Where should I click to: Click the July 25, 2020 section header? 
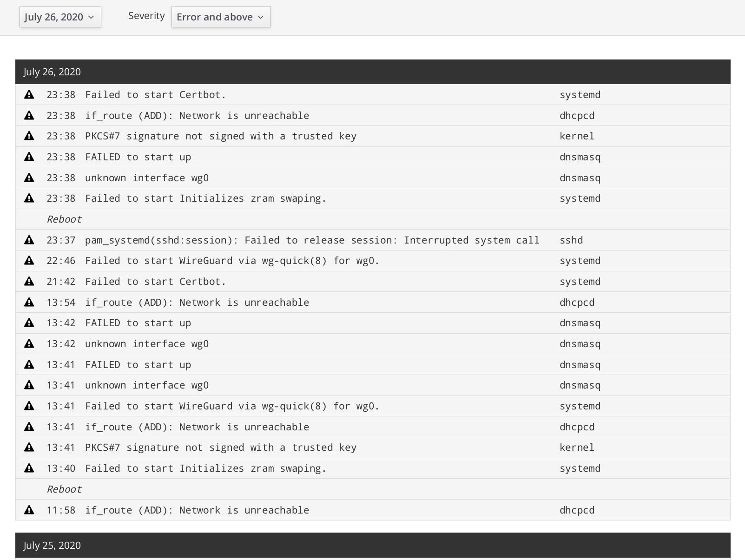pos(373,545)
